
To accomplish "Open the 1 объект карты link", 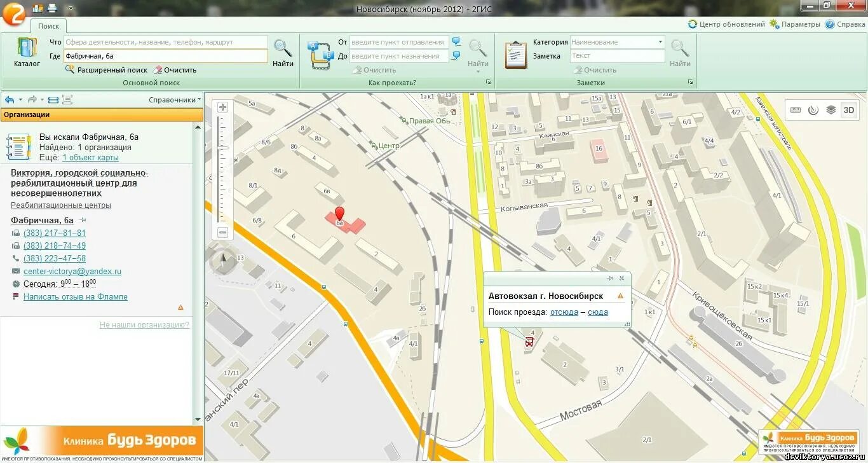I will click(90, 157).
